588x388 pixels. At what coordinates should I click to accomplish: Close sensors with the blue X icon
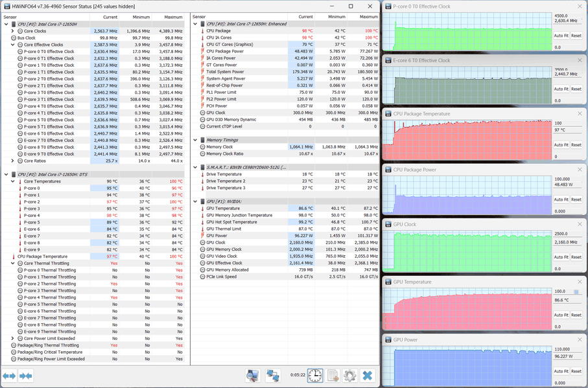368,375
